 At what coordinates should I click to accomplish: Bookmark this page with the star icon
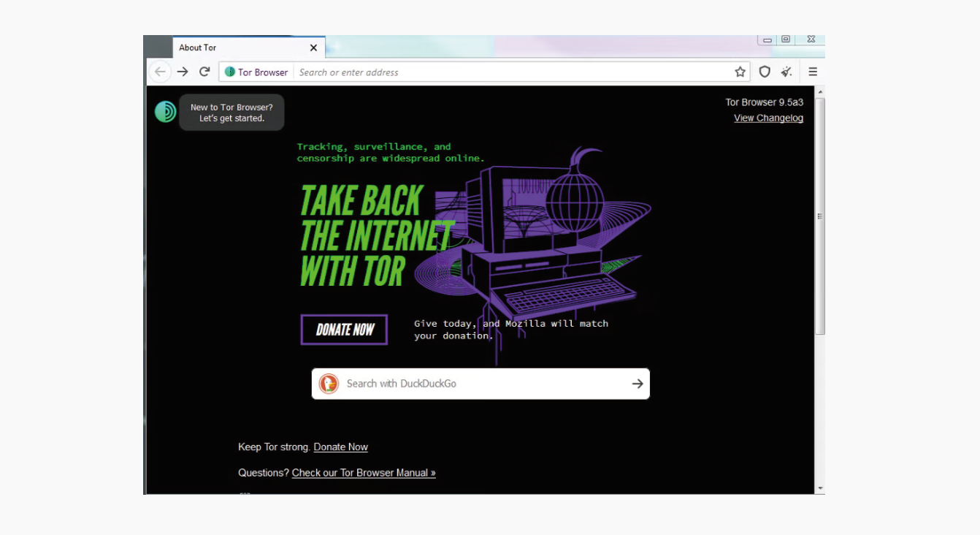pos(740,72)
